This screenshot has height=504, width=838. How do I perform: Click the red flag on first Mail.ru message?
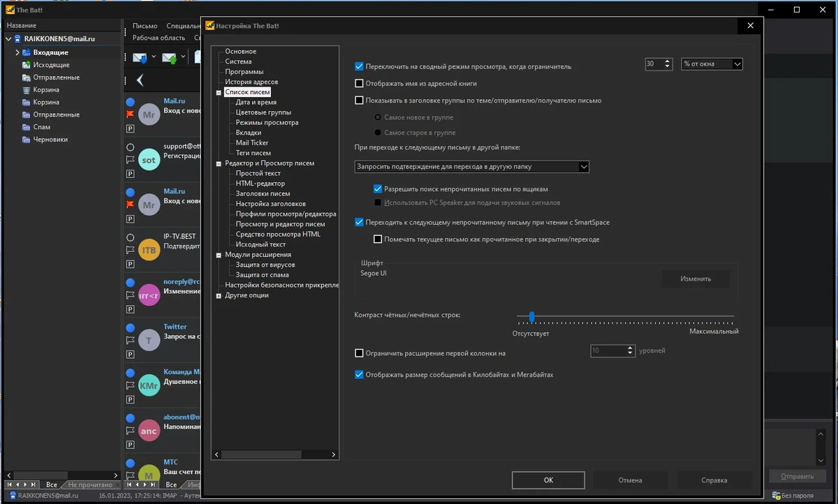[x=130, y=114]
